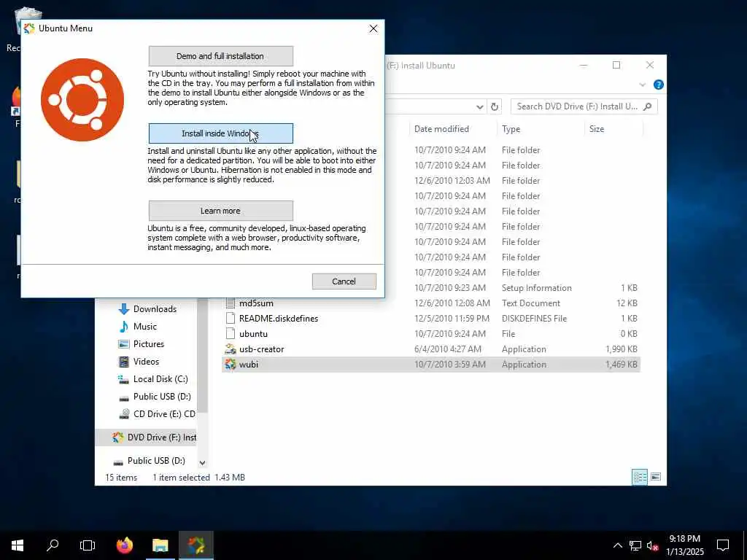Click the search magnifier icon in Explorer
The image size is (747, 560).
648,106
